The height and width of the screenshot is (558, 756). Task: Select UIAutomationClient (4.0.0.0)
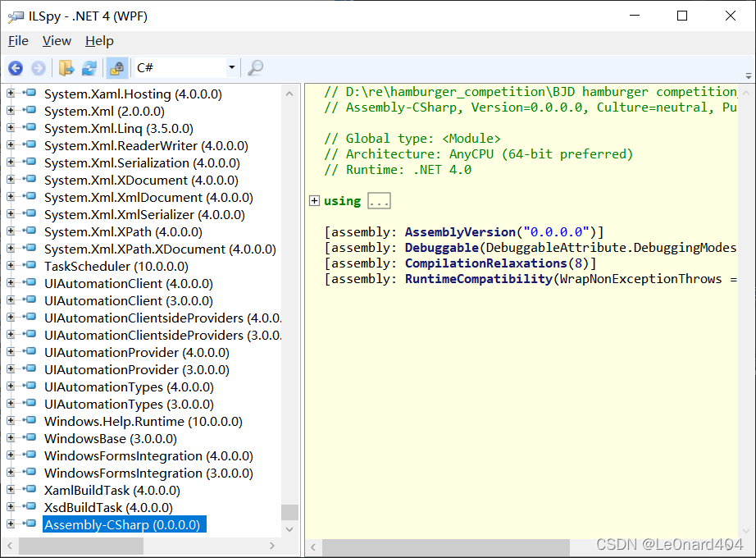[x=129, y=283]
